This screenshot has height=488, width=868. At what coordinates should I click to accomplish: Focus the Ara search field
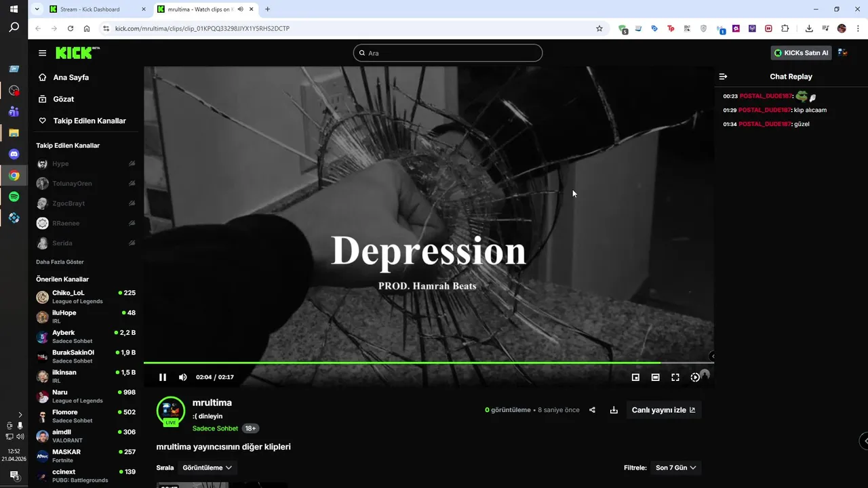[x=448, y=53]
